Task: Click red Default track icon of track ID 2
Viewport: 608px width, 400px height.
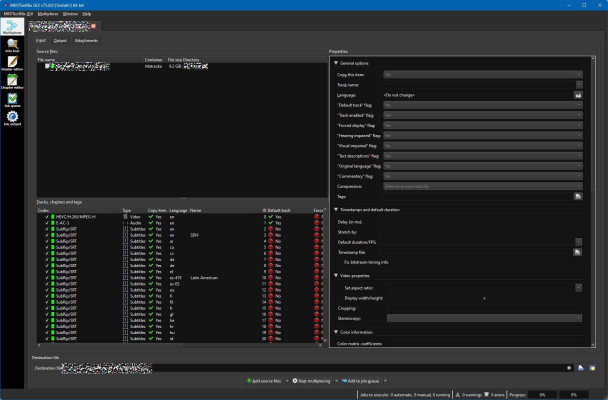Action: point(271,229)
